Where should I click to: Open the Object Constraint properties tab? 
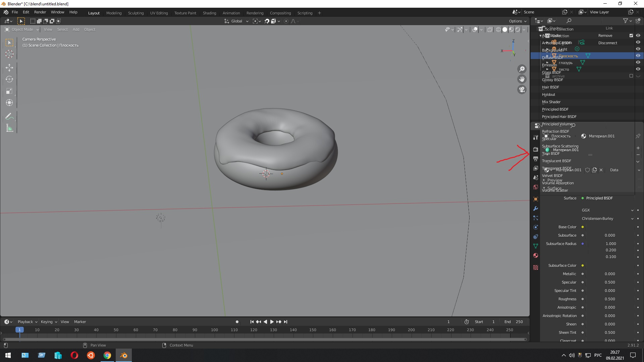(x=536, y=237)
